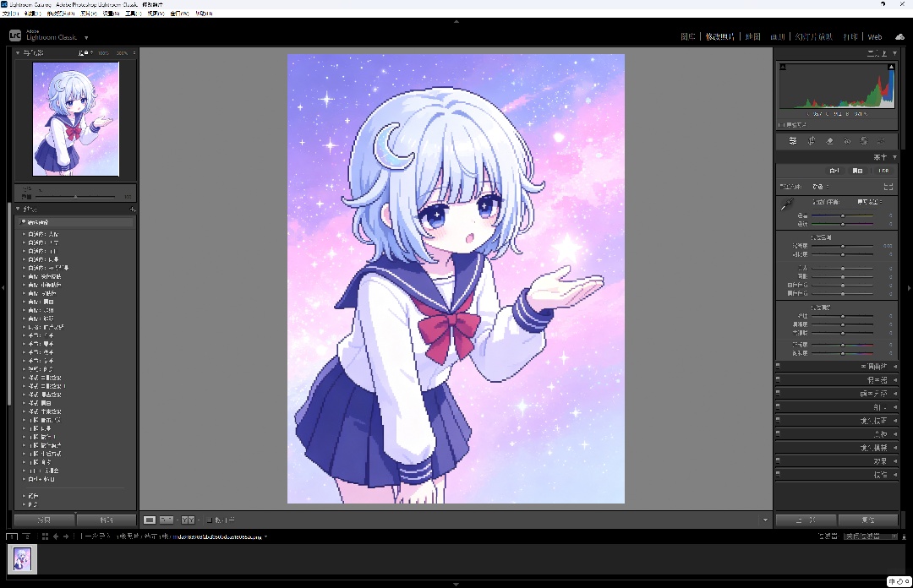Collapse the Presets panel triangle
913x588 pixels.
(x=18, y=209)
